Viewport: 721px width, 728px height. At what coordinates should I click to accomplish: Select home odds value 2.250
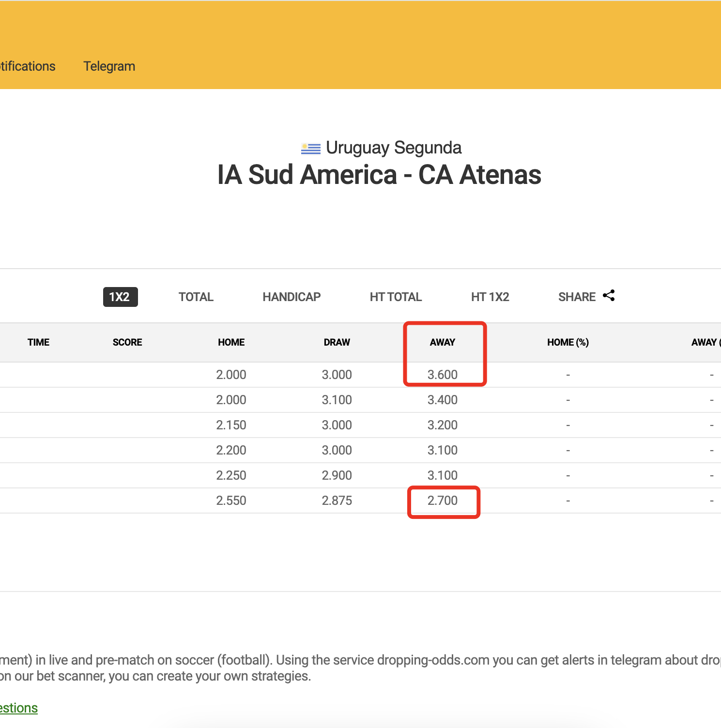(x=231, y=475)
